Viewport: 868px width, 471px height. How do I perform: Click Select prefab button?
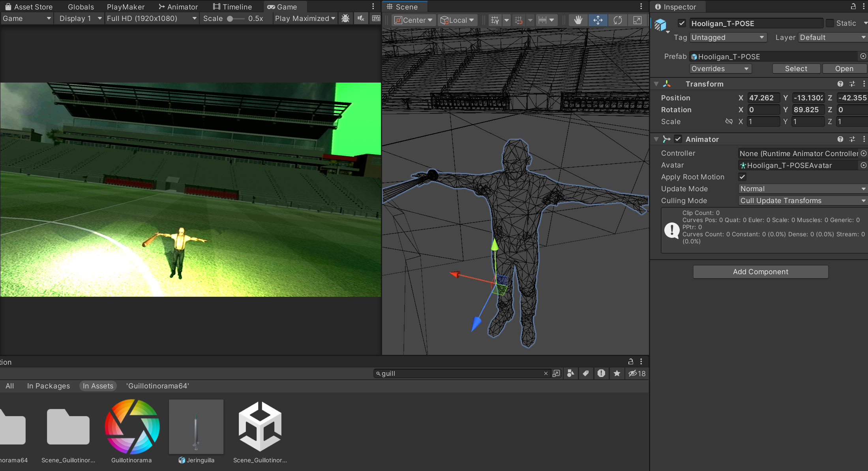point(796,69)
